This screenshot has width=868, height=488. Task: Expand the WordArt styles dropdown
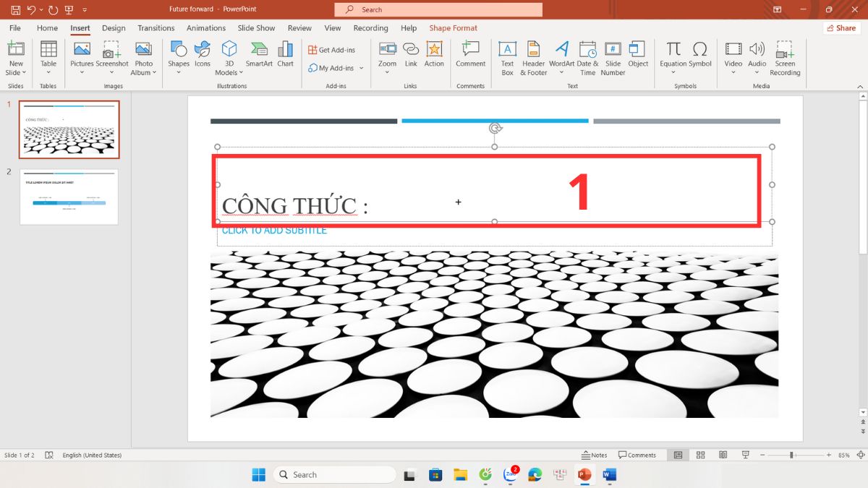(562, 72)
